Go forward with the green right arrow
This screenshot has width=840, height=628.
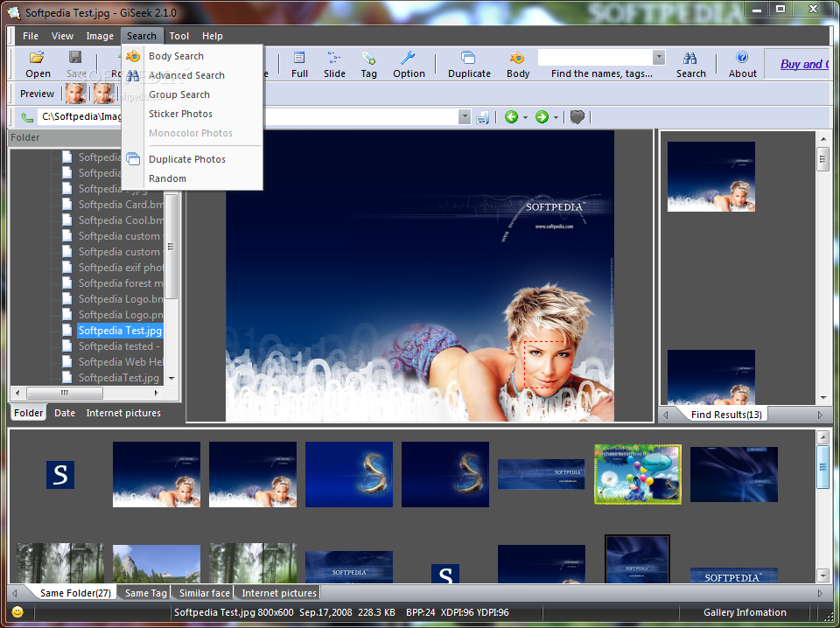(x=542, y=116)
